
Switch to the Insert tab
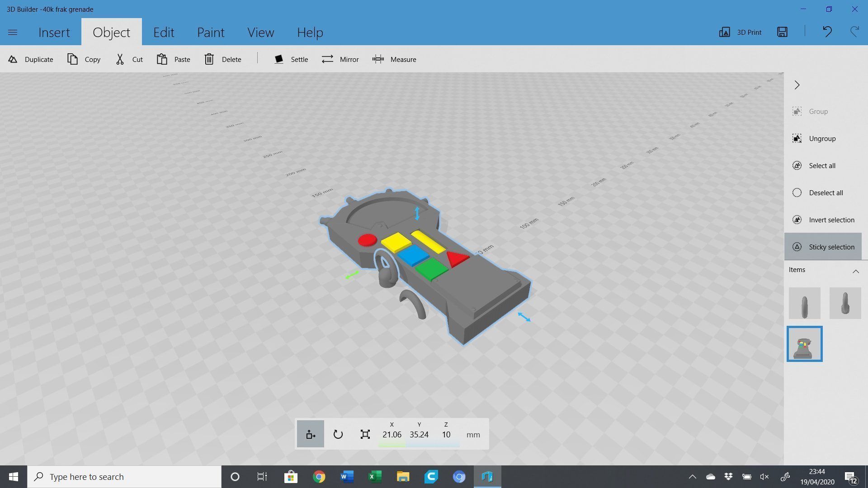click(x=54, y=32)
